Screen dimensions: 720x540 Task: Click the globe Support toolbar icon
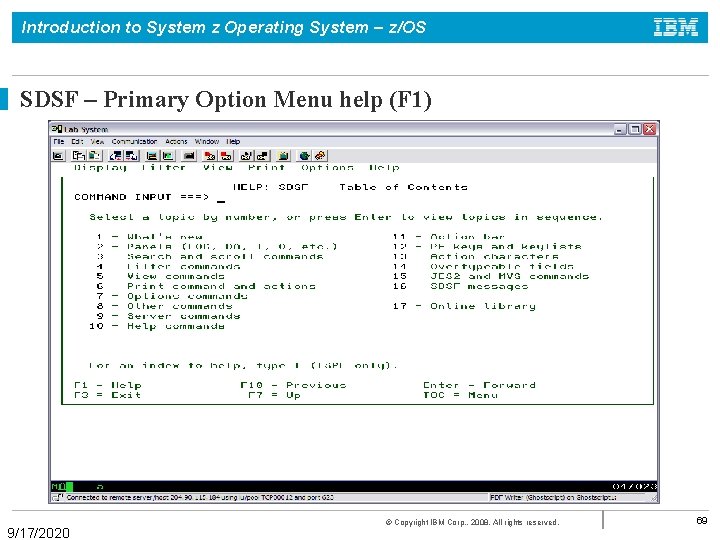[304, 156]
